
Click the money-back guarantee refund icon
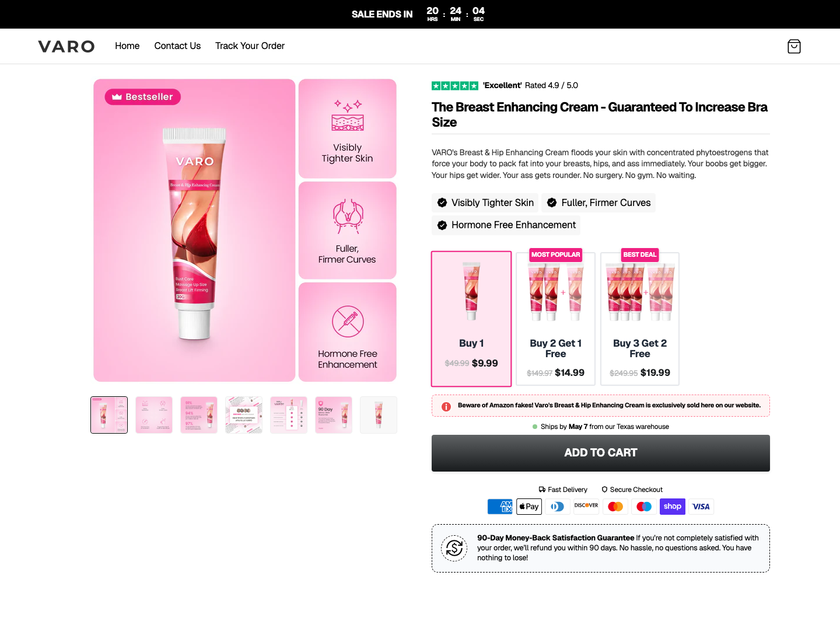(454, 548)
